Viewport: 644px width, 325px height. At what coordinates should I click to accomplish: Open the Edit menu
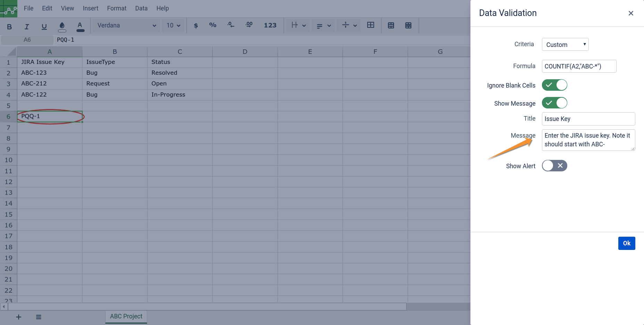pyautogui.click(x=47, y=8)
